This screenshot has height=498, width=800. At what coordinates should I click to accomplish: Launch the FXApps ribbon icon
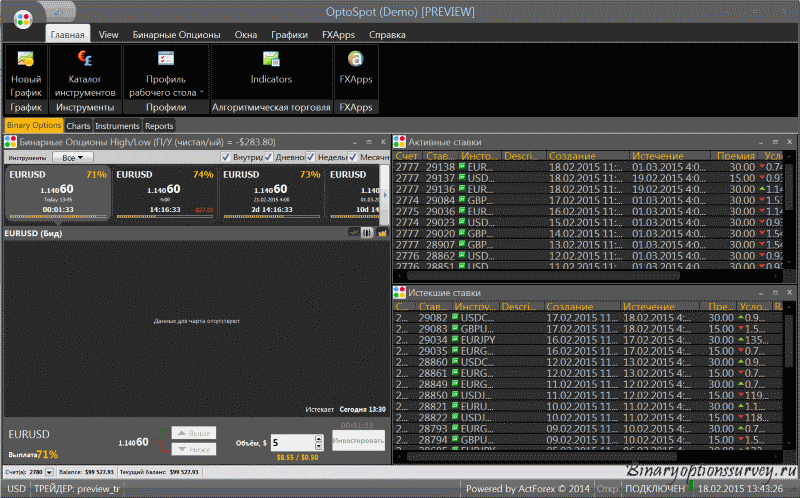(x=356, y=59)
